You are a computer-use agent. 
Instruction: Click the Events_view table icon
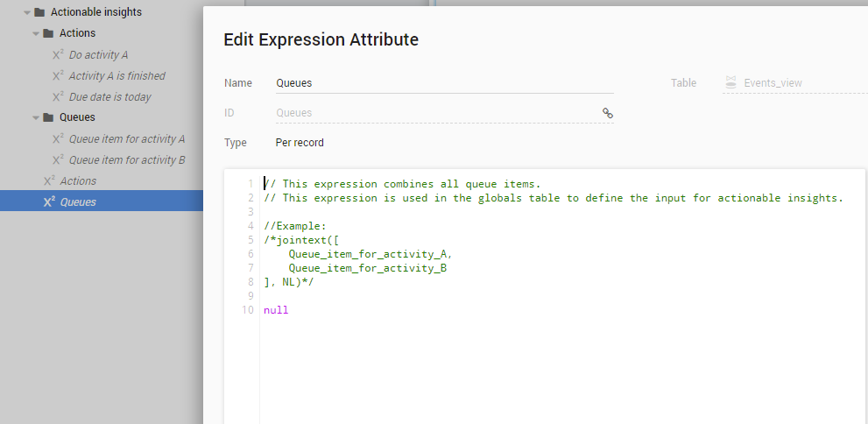[730, 83]
